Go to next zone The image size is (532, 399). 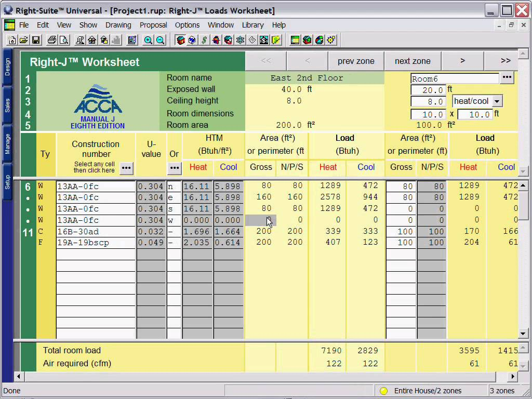click(x=413, y=61)
